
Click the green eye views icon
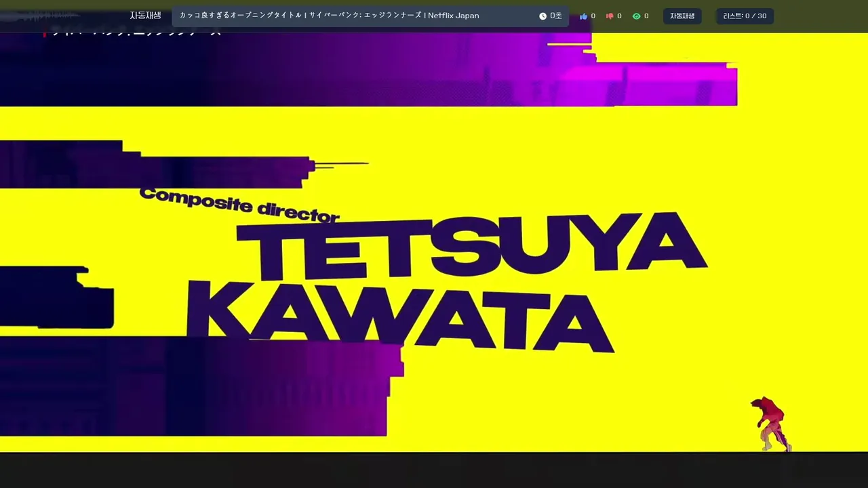pos(636,16)
